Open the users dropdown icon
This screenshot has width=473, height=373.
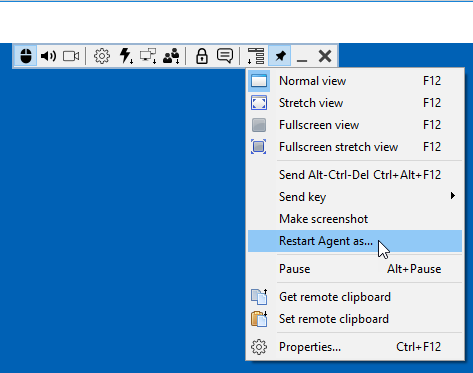171,56
